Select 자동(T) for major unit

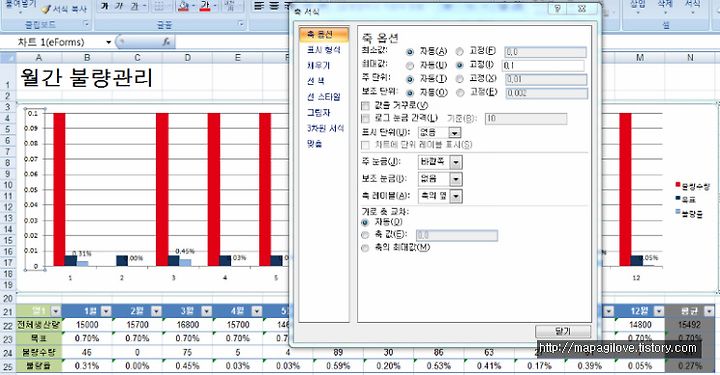click(x=410, y=79)
